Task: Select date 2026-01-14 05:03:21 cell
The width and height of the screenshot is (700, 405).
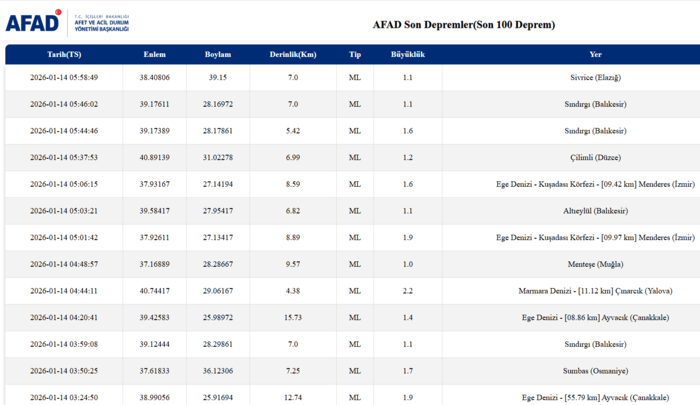Action: coord(64,211)
